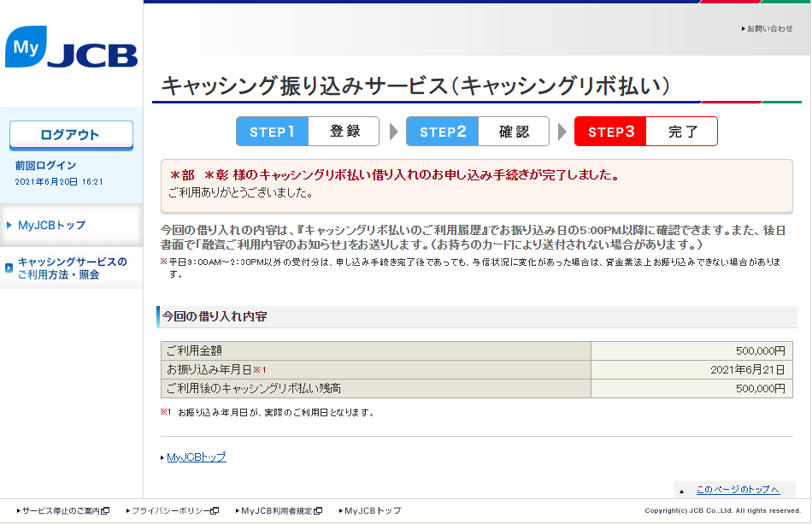
Task: Click the blue icon beside キャッシングサービス sidebar item
Action: pyautogui.click(x=9, y=268)
